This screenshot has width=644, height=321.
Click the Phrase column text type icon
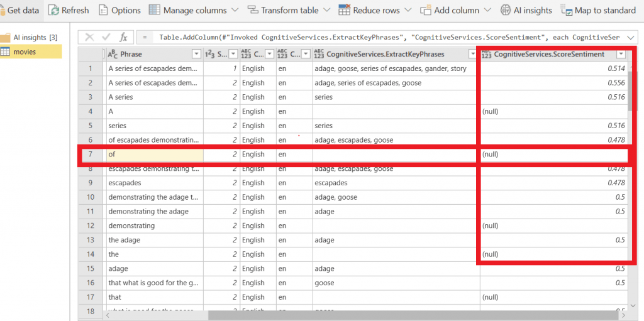coord(113,54)
